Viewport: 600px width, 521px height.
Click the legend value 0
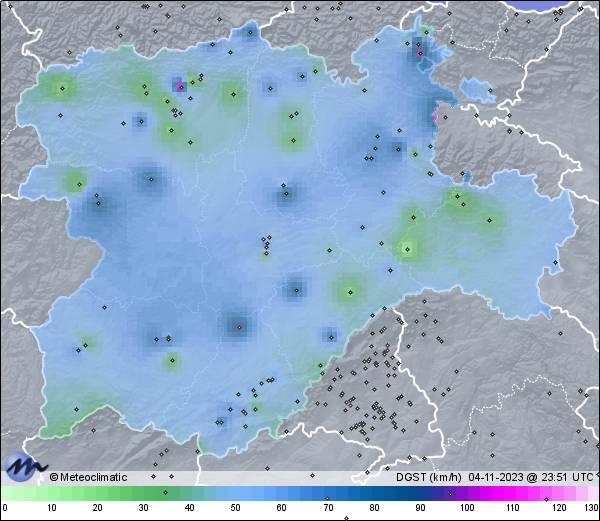[x=5, y=508]
